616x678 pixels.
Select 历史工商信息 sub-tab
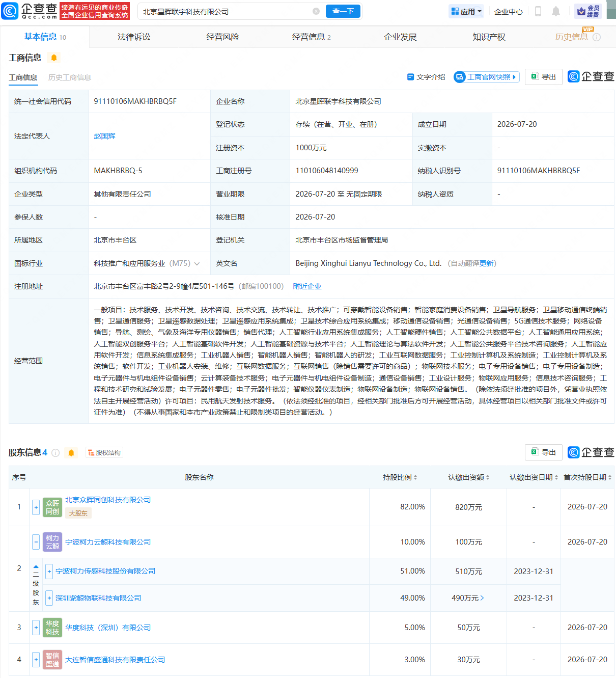70,77
